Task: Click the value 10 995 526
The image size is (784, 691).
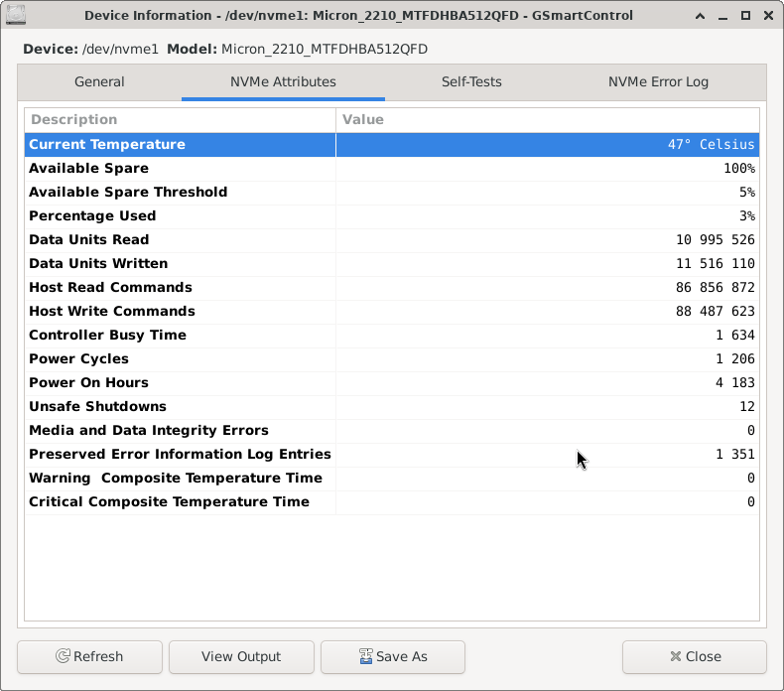Action: tap(715, 240)
